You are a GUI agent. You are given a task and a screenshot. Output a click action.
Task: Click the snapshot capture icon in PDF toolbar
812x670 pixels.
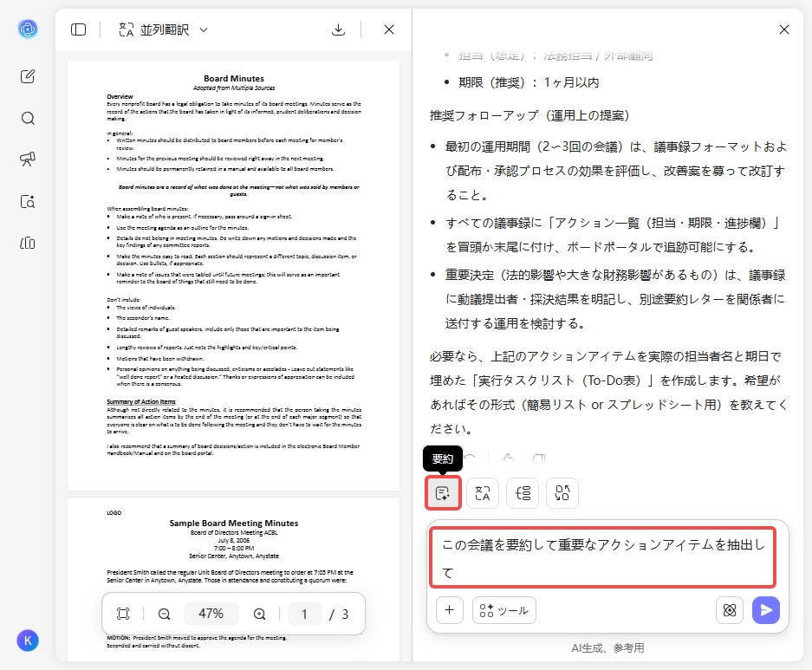[122, 614]
